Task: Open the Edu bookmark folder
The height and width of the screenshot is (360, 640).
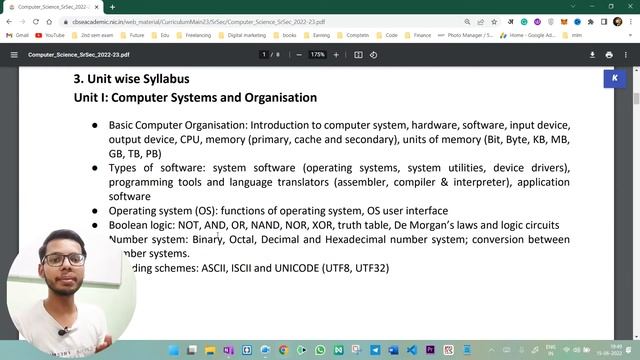Action: 160,35
